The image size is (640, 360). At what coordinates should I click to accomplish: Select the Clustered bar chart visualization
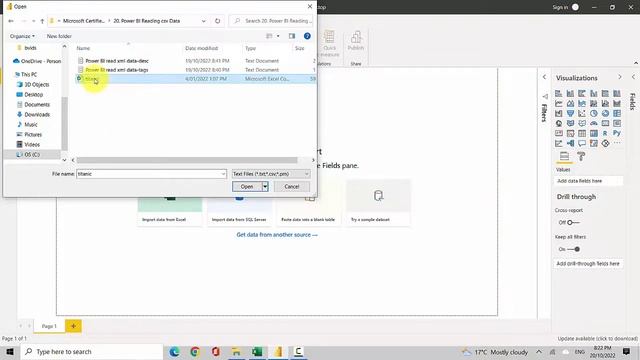582,93
